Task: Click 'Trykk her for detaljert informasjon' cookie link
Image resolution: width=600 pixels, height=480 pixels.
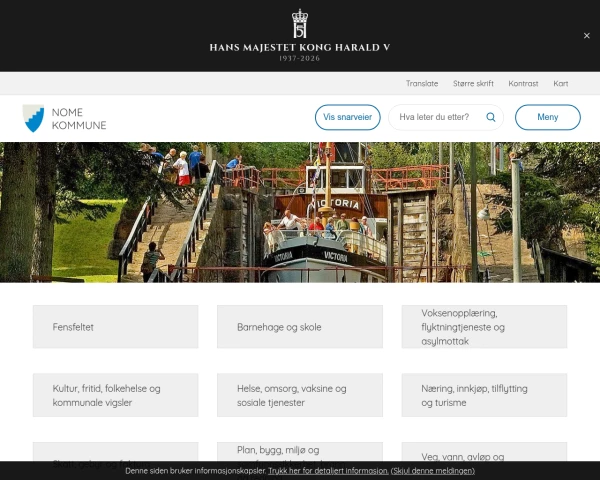Action: 328,471
